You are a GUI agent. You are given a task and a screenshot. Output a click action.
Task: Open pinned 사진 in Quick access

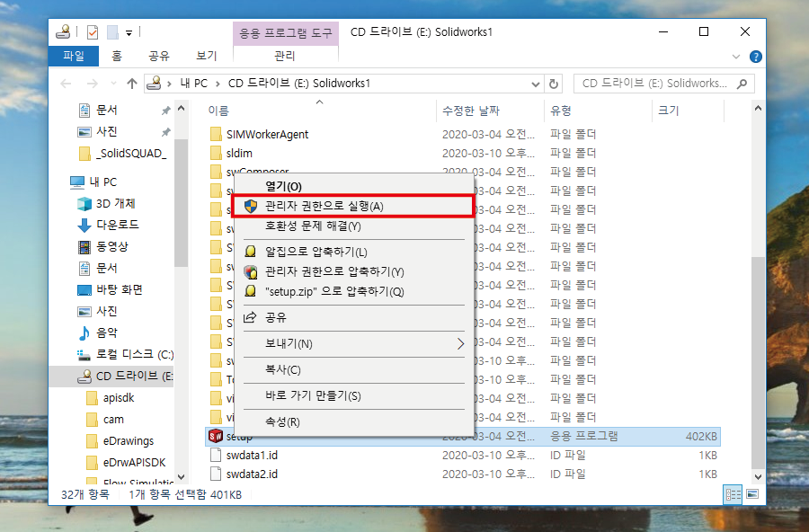click(x=107, y=131)
